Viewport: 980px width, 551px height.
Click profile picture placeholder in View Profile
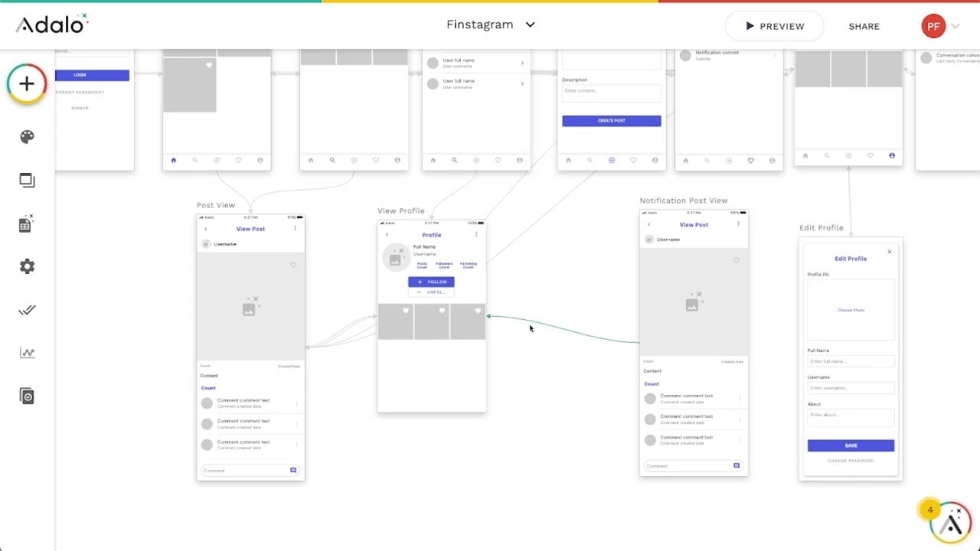pos(395,258)
